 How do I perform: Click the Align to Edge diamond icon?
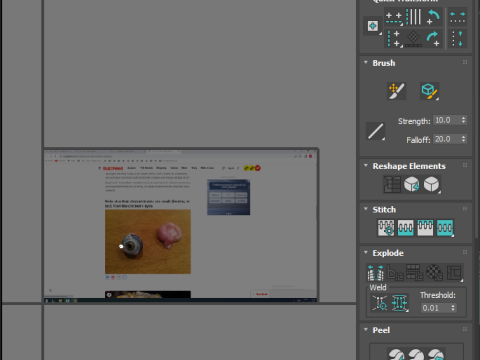pyautogui.click(x=414, y=38)
